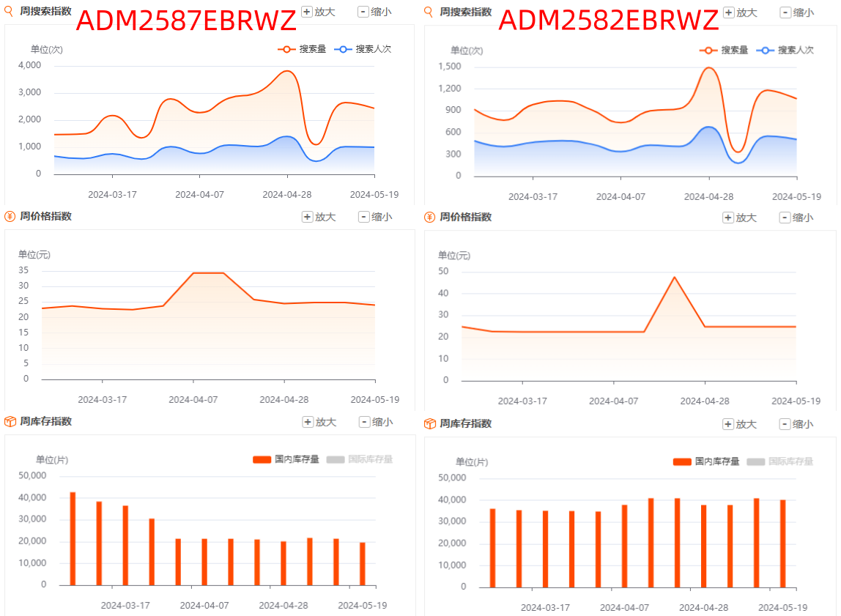Click 放大 on left 周价格指数 chart
The height and width of the screenshot is (616, 841).
click(x=319, y=217)
